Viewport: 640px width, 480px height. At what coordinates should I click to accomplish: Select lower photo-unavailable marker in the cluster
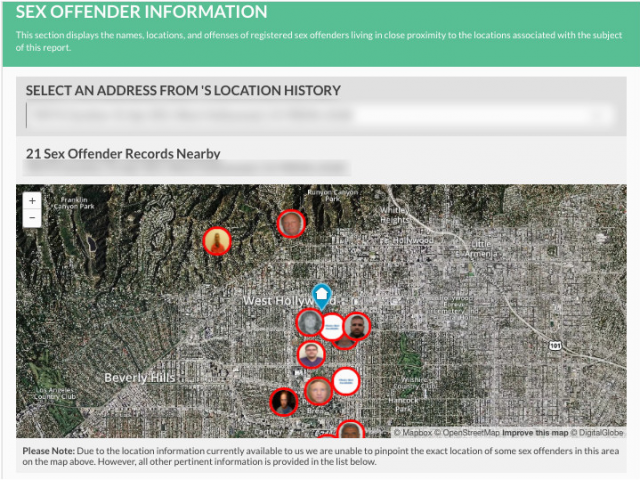tap(345, 381)
